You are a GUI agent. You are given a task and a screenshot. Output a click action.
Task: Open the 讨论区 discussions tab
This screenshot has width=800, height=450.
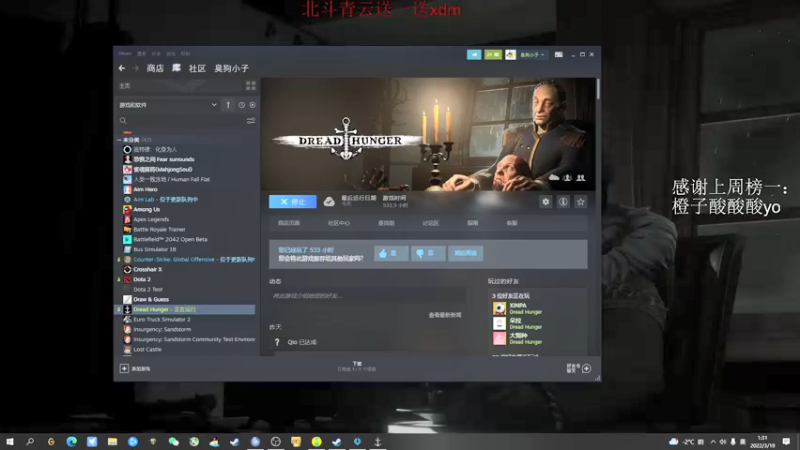coord(431,223)
